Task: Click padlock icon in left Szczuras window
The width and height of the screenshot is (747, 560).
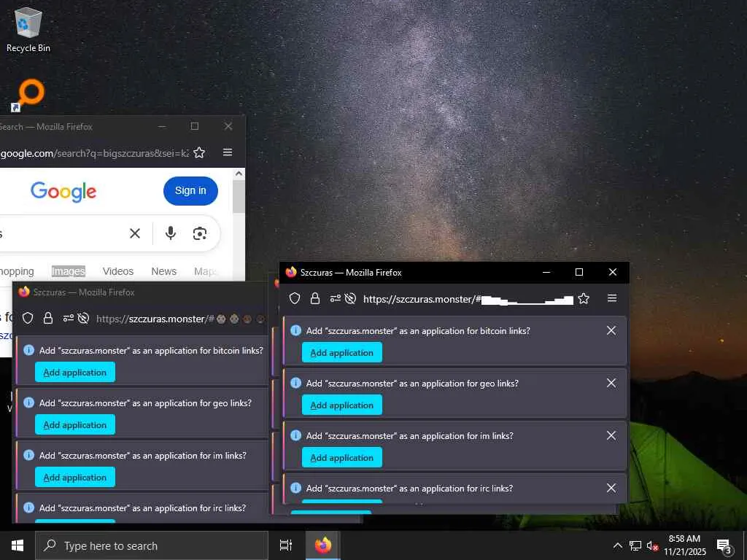Action: [47, 318]
